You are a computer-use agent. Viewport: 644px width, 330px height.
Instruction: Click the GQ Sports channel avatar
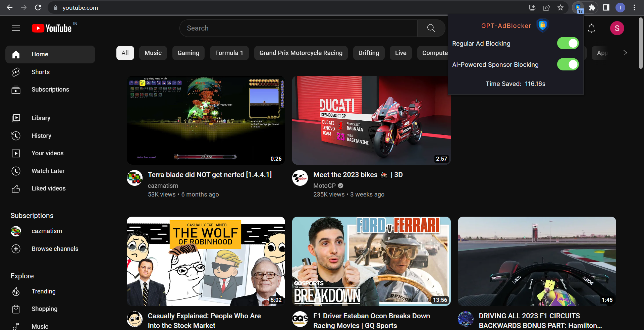pyautogui.click(x=300, y=319)
